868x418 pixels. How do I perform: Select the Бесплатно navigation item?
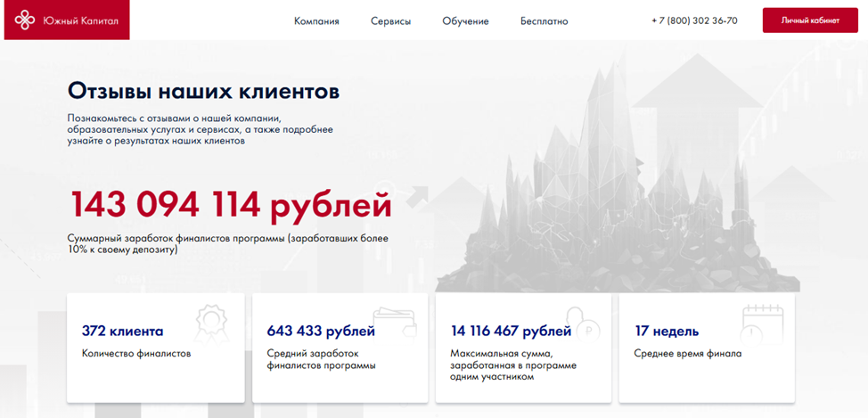pyautogui.click(x=544, y=21)
